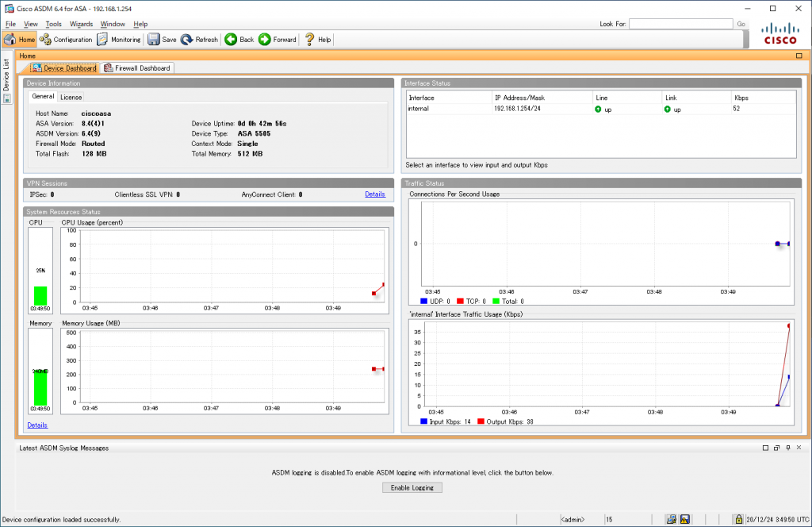Image resolution: width=812 pixels, height=527 pixels.
Task: Click the Cisco logo
Action: pyautogui.click(x=780, y=33)
